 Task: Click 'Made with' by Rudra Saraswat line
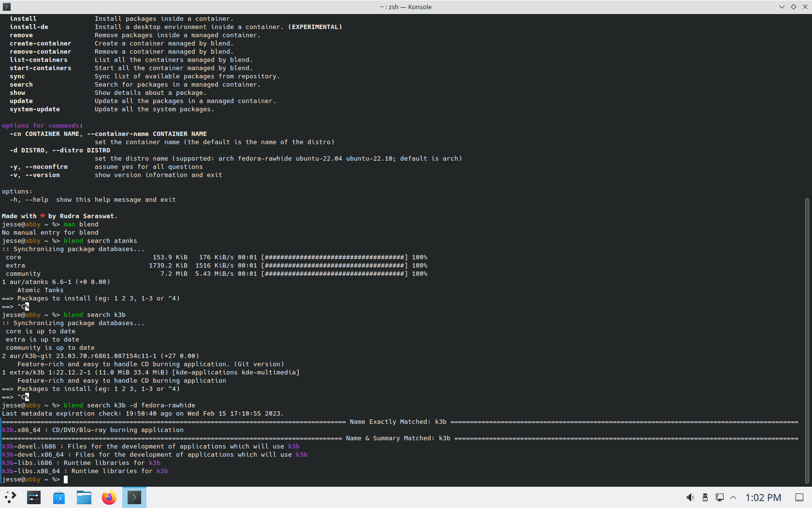tap(59, 216)
